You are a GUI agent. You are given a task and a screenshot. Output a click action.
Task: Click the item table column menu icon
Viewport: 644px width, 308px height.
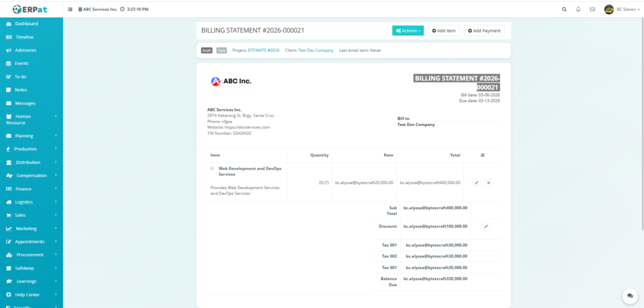coord(482,155)
